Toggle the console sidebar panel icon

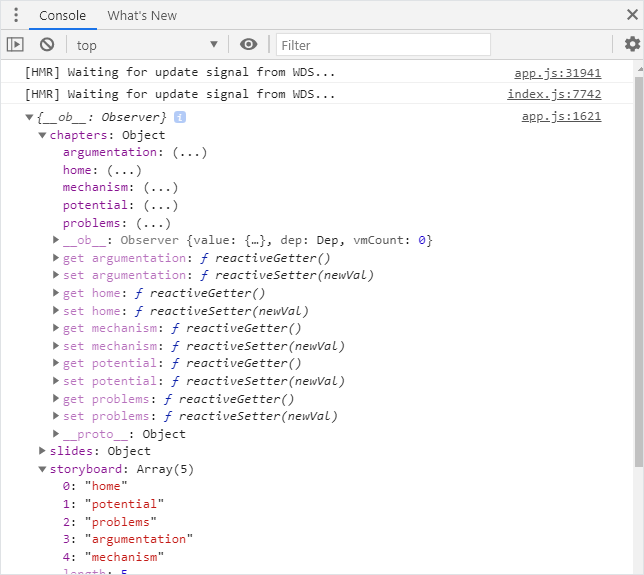[15, 44]
